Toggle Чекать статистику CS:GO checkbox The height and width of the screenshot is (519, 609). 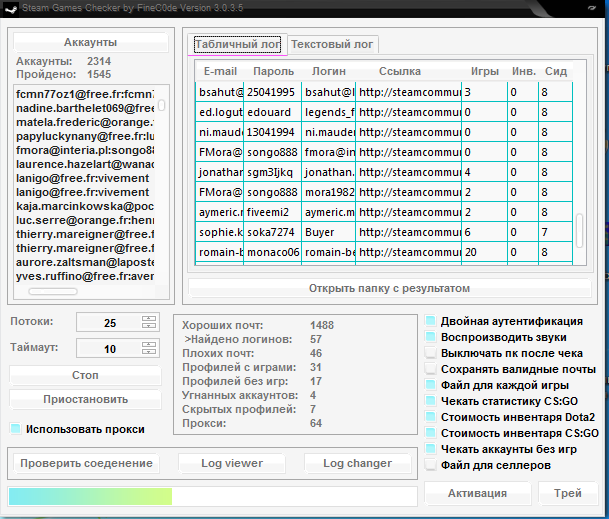430,401
